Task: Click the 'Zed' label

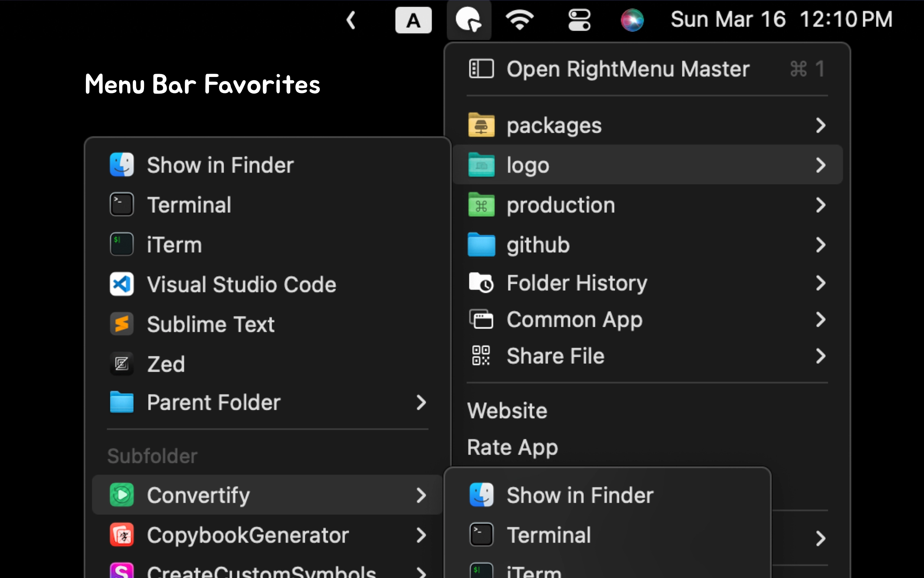Action: click(166, 364)
